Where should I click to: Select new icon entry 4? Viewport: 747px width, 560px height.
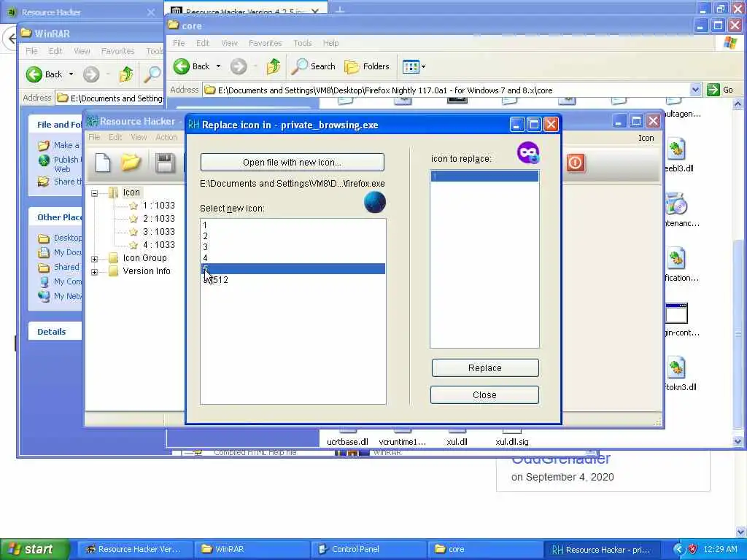click(293, 258)
